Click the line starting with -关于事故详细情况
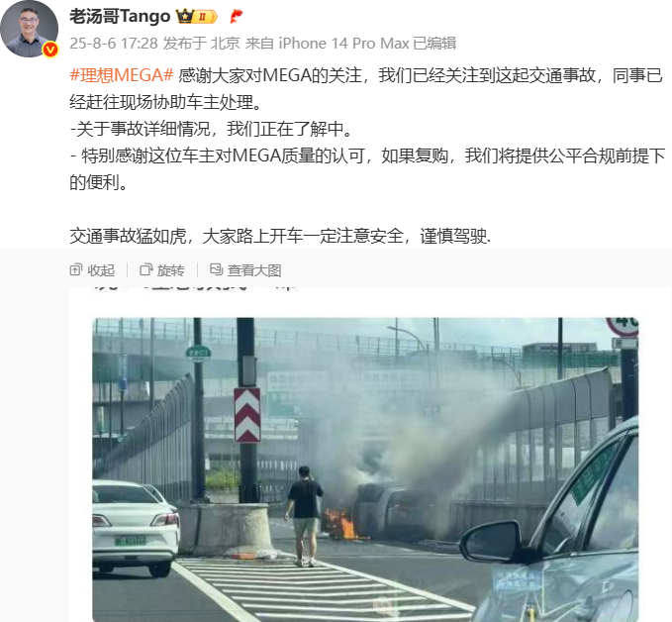This screenshot has width=672, height=622. point(211,129)
